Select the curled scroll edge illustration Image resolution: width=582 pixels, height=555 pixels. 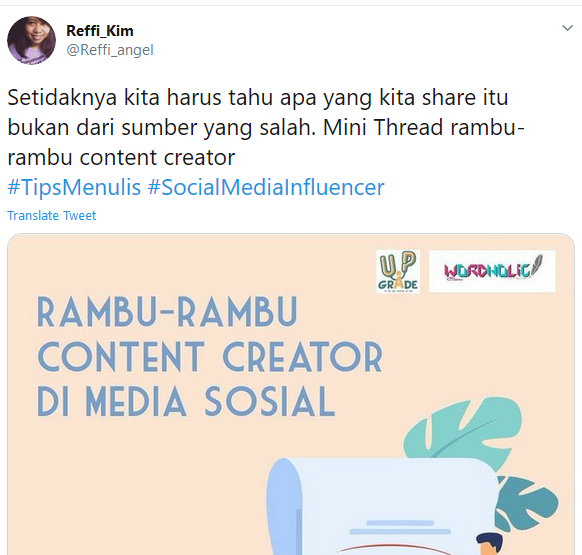tap(284, 506)
